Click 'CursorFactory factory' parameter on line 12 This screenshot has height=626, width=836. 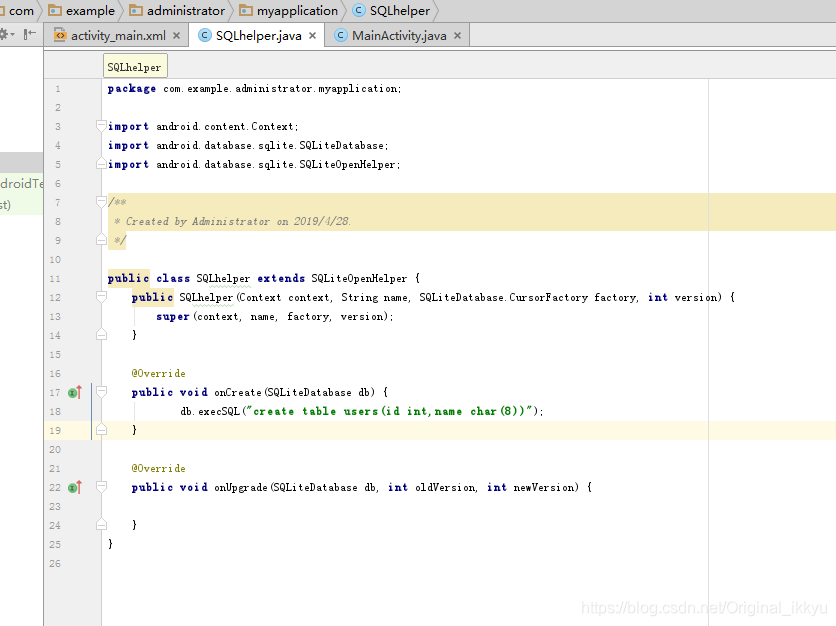pos(574,298)
